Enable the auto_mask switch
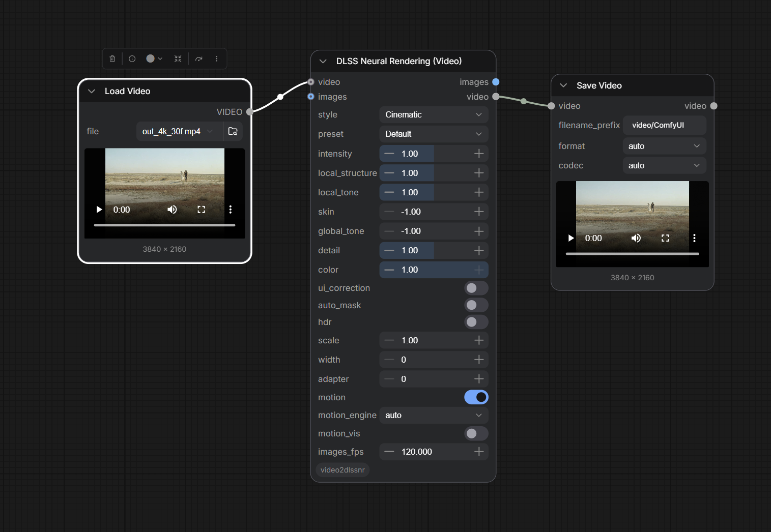The height and width of the screenshot is (532, 771). [x=476, y=305]
